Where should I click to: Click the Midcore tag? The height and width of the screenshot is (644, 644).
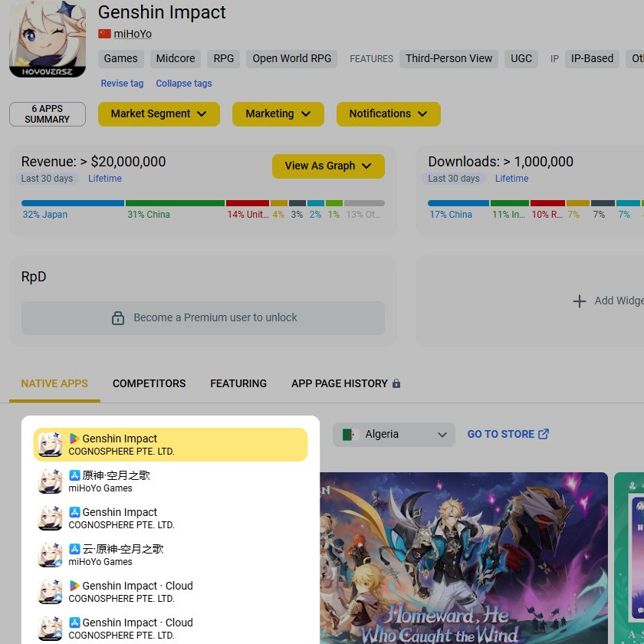[x=176, y=59]
